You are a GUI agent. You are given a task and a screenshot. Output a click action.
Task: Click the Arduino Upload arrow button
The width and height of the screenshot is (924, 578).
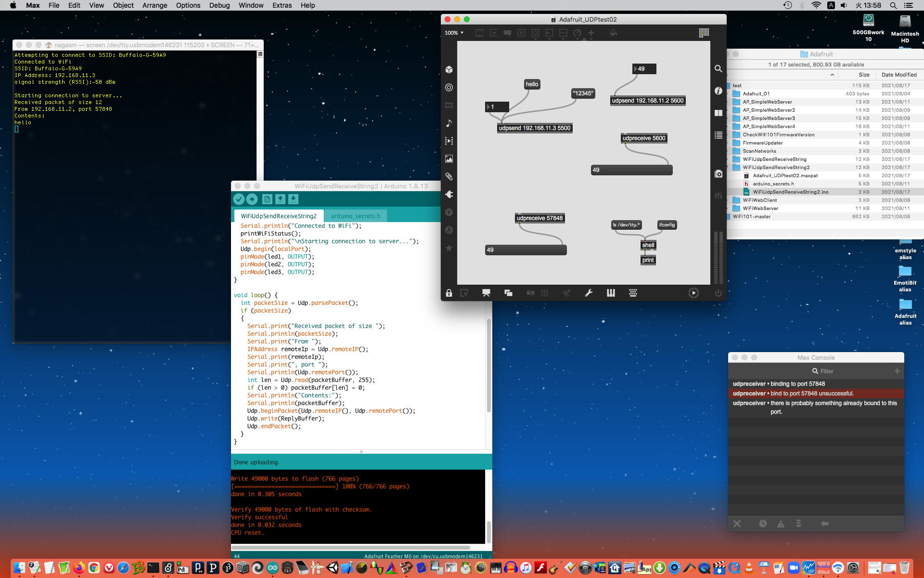[252, 199]
